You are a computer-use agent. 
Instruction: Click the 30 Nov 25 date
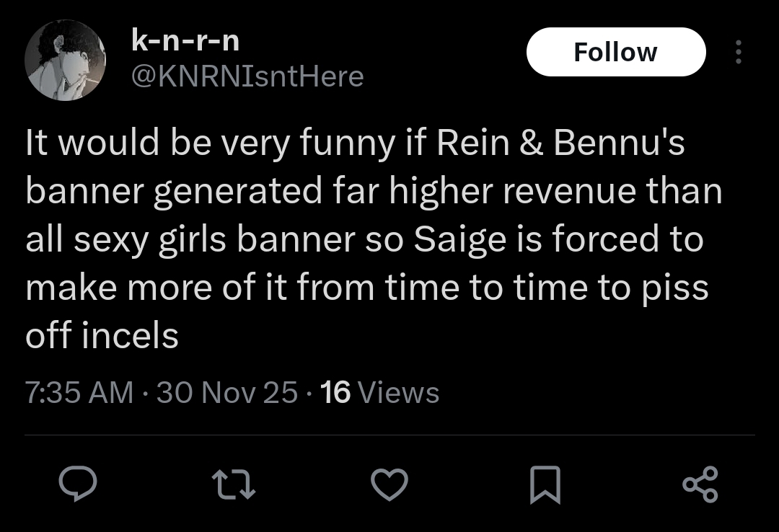226,393
